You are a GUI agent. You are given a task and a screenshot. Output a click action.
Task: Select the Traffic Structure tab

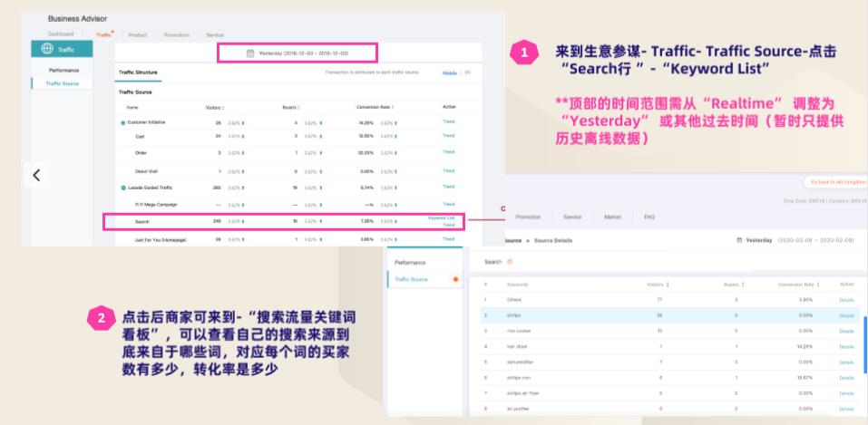138,72
